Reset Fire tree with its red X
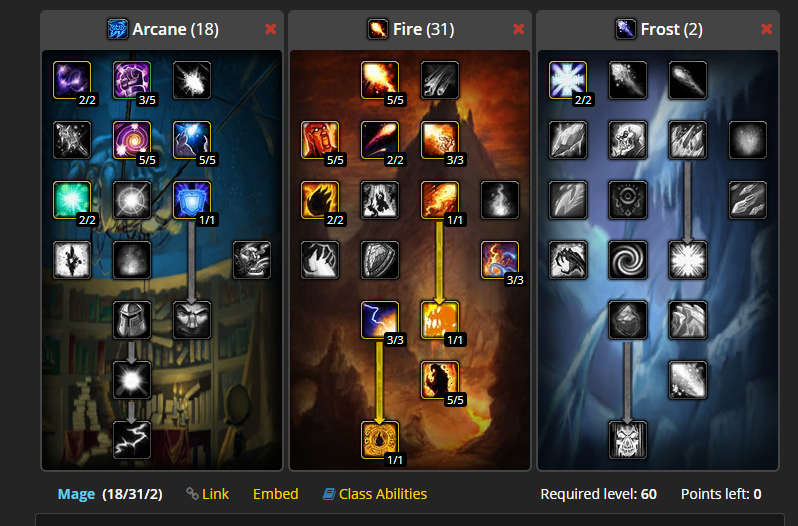This screenshot has width=798, height=526. (x=519, y=29)
